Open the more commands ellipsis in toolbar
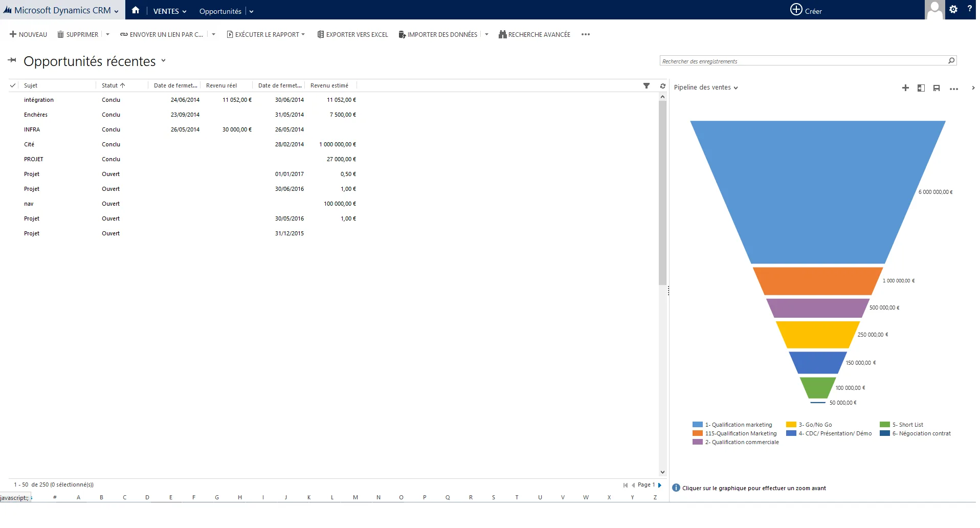Image resolution: width=980 pixels, height=528 pixels. click(586, 34)
